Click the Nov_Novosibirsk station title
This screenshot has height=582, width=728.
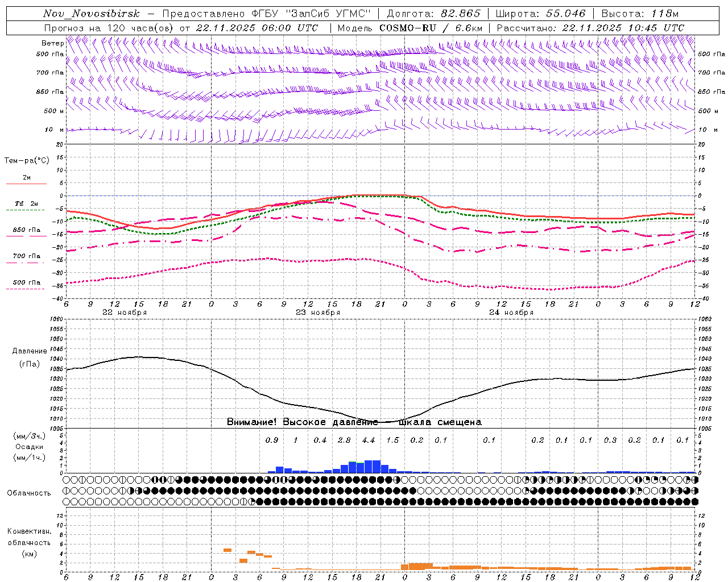(x=92, y=14)
